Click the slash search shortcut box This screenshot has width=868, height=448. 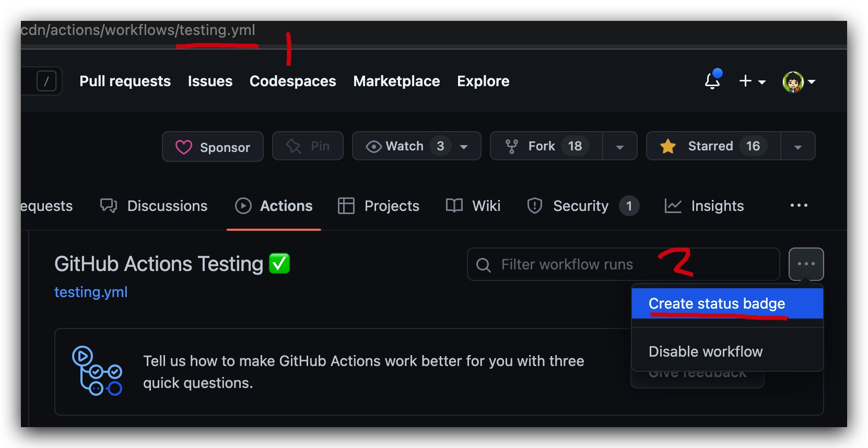click(46, 81)
